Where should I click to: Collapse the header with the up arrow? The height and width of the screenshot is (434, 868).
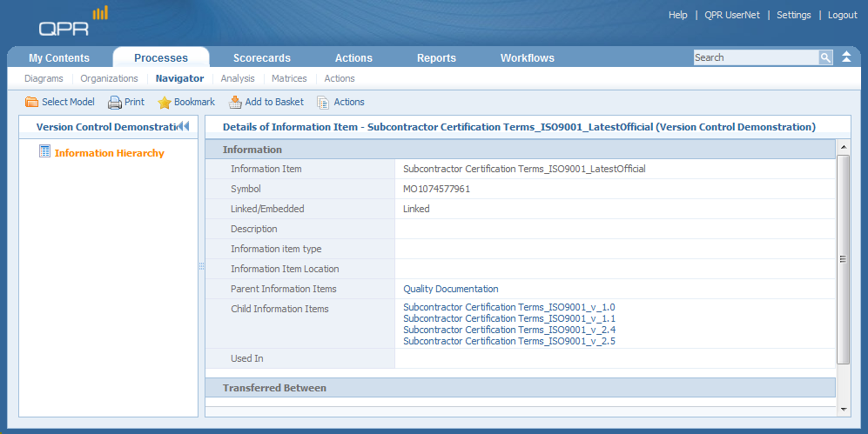(846, 57)
